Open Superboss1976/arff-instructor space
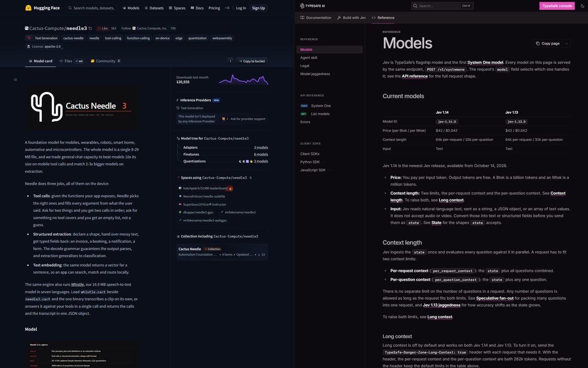Screen dimensions: 588x368 tap(202, 204)
